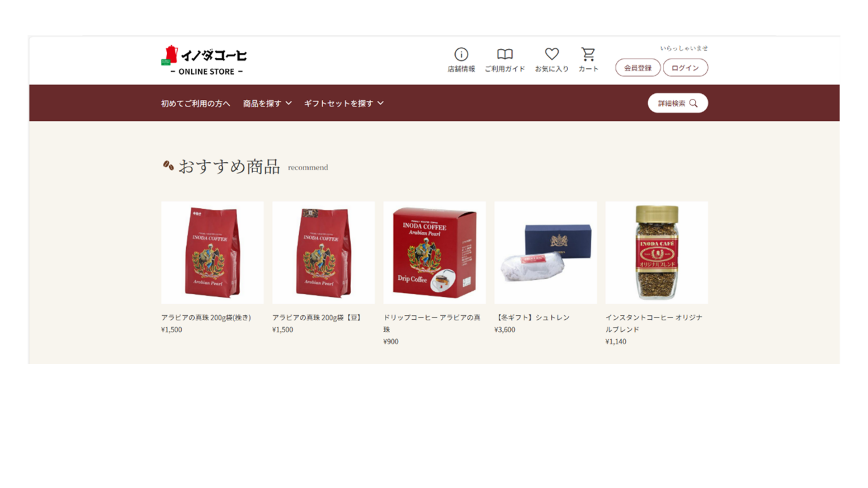The height and width of the screenshot is (488, 868).
Task: Open the ご利用ガイド book icon
Action: coord(505,54)
